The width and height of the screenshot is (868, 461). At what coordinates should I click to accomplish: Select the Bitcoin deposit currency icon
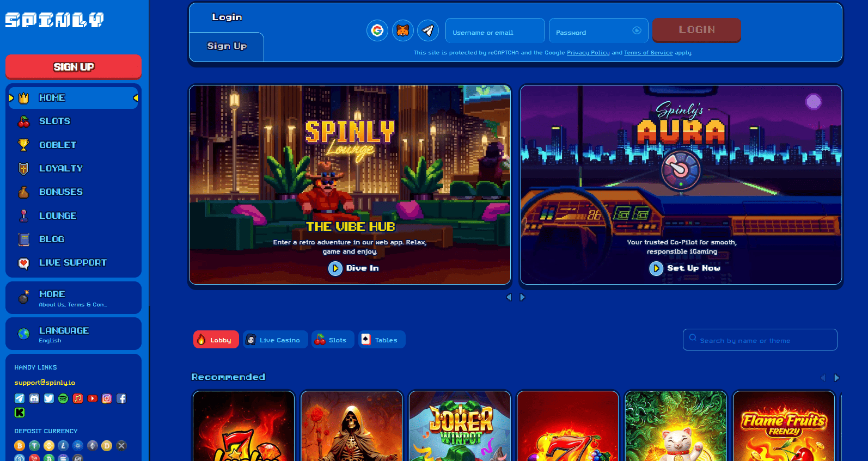coord(20,446)
